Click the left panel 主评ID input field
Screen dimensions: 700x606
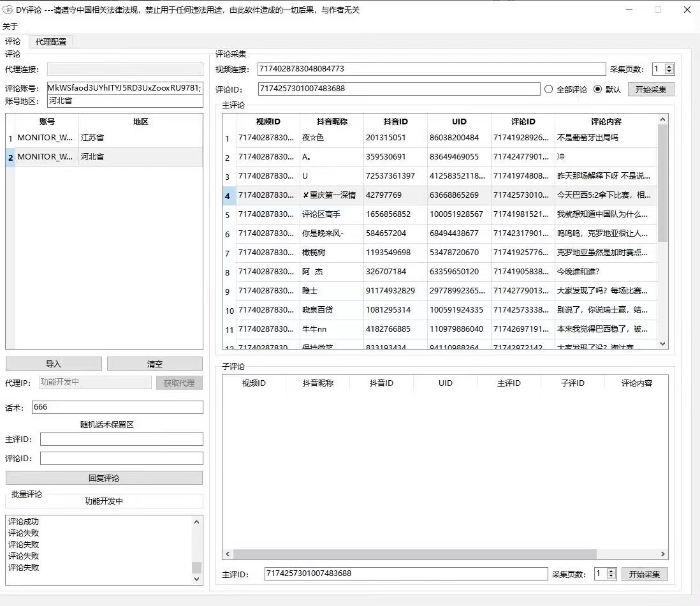click(121, 440)
